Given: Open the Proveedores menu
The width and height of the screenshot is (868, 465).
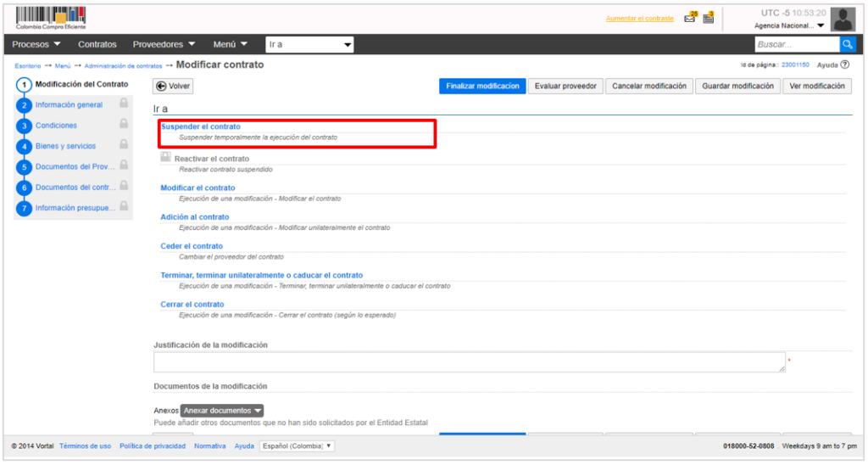Looking at the screenshot, I should pos(164,44).
